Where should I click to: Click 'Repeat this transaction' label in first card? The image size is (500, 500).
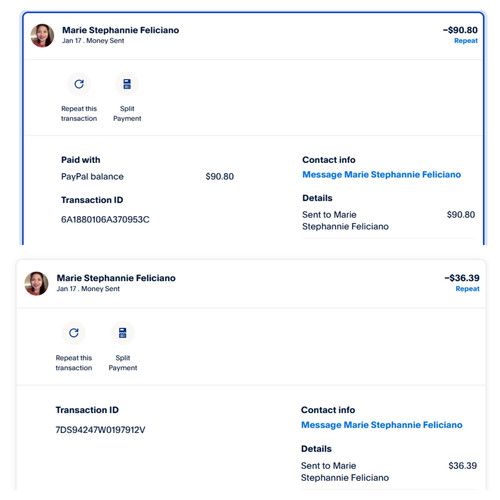pyautogui.click(x=79, y=113)
